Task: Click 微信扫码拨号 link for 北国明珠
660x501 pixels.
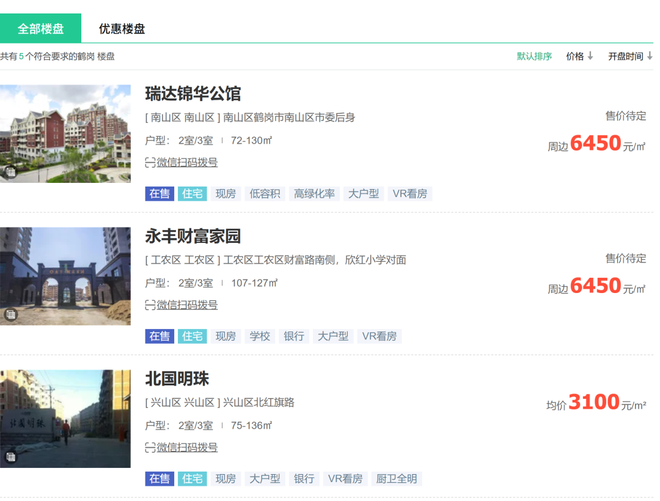Action: (187, 447)
